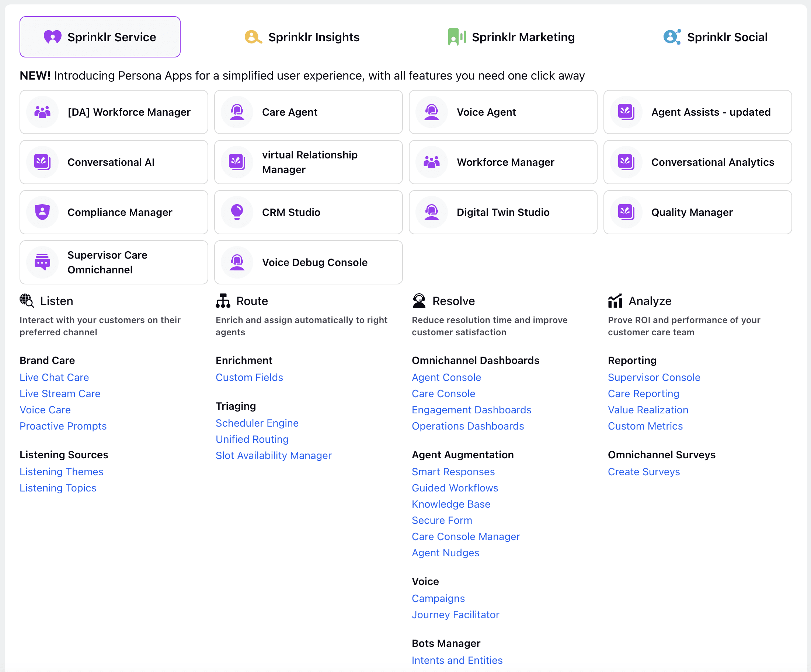Click the [DA] Workforce Manager people icon
Viewport: 811px width, 672px height.
(x=42, y=112)
